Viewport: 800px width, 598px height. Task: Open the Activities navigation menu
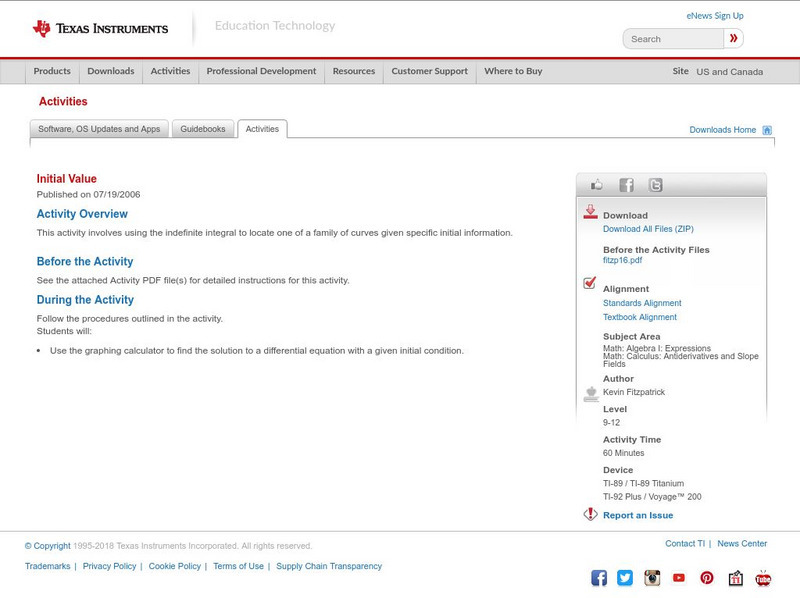170,71
